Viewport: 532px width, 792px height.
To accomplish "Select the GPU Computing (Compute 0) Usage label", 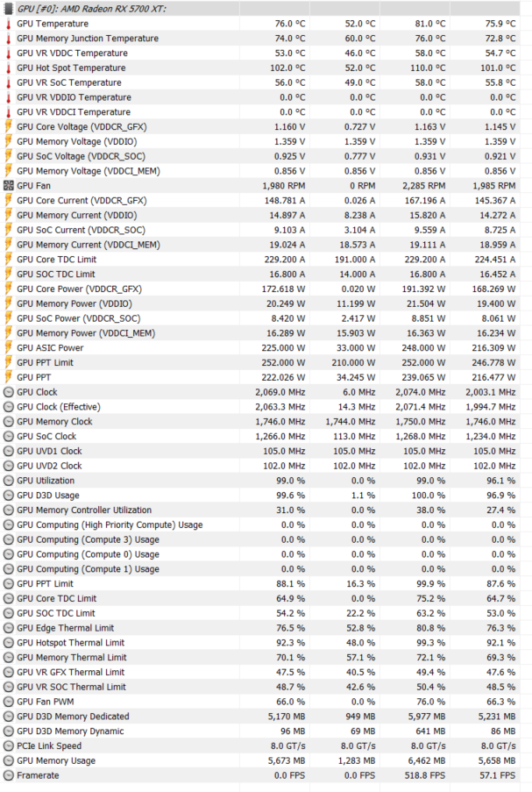I will tap(88, 554).
